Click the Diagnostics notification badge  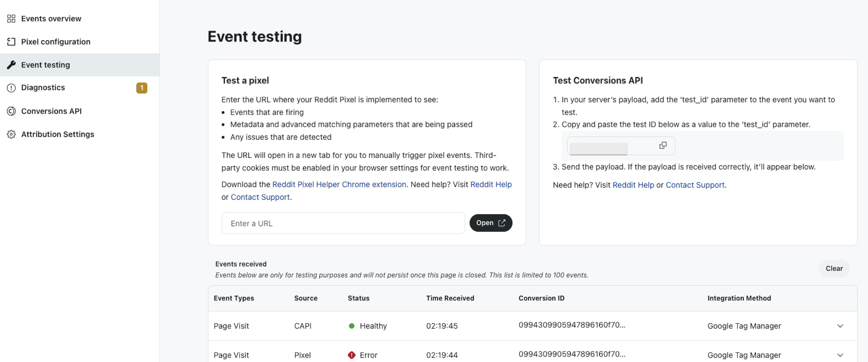pos(142,88)
